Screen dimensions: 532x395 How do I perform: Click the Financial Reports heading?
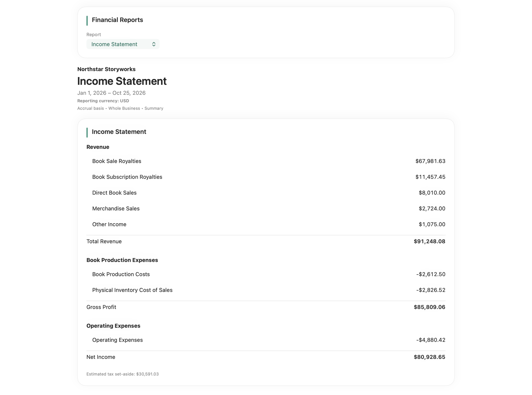pyautogui.click(x=117, y=20)
